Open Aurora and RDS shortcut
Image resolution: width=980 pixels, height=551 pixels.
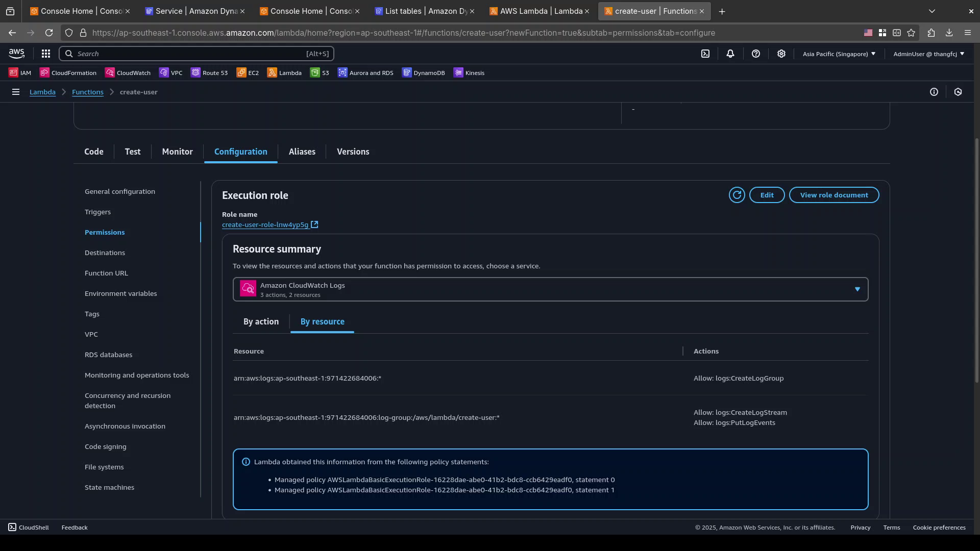(x=365, y=73)
